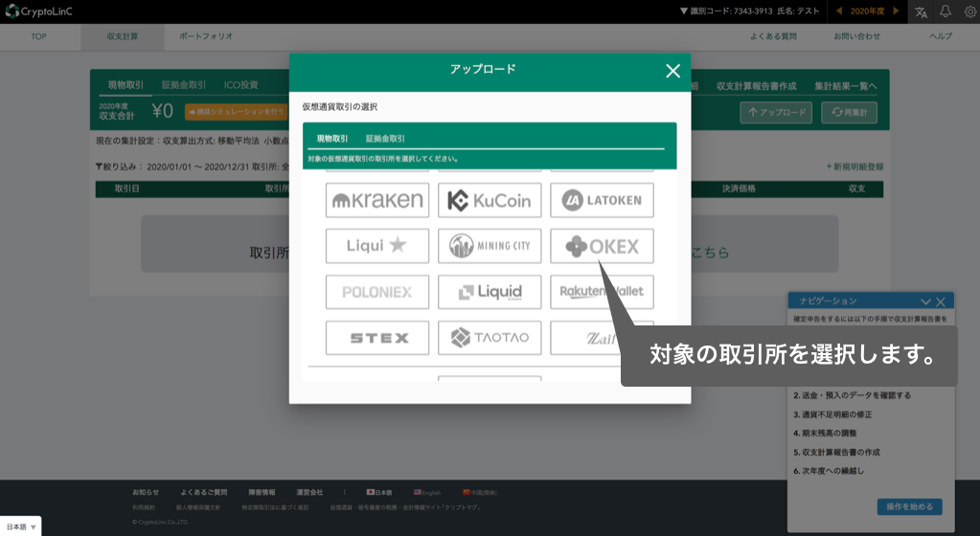Click the 損益シミュレーションを行う button
Screen dimensions: 980x536
coord(236,112)
